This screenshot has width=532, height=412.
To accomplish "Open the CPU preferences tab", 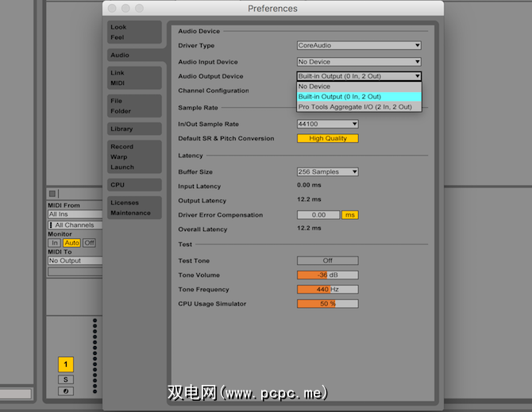I will [x=134, y=185].
